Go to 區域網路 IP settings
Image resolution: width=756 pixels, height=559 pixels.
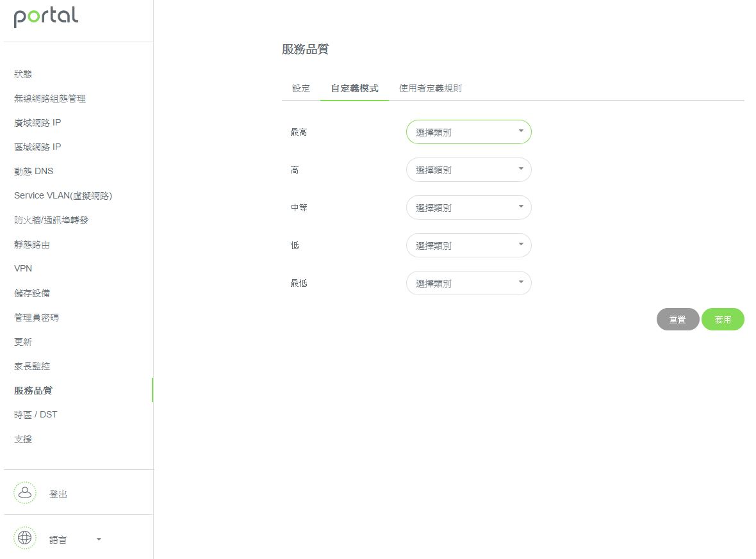(x=38, y=147)
